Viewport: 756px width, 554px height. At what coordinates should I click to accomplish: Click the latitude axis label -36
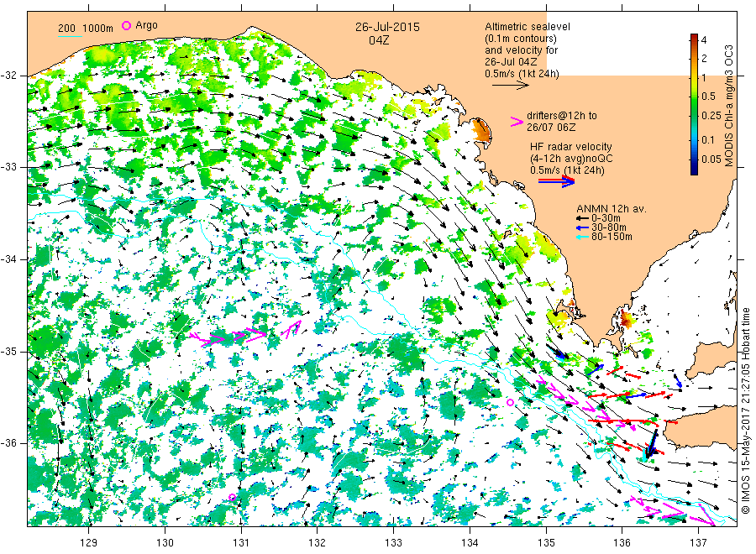point(8,442)
